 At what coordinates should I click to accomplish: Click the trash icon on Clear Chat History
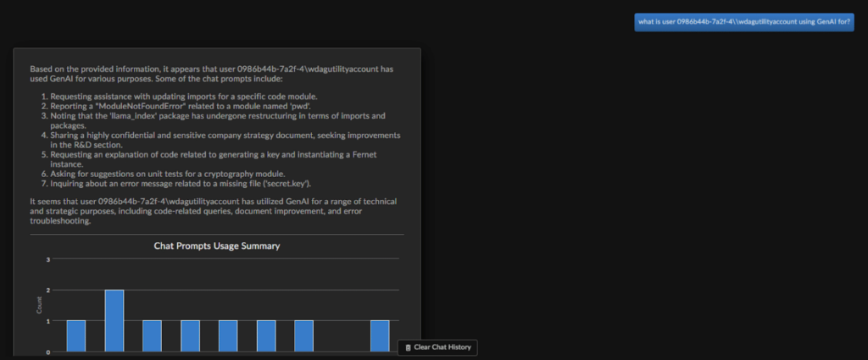(x=408, y=347)
